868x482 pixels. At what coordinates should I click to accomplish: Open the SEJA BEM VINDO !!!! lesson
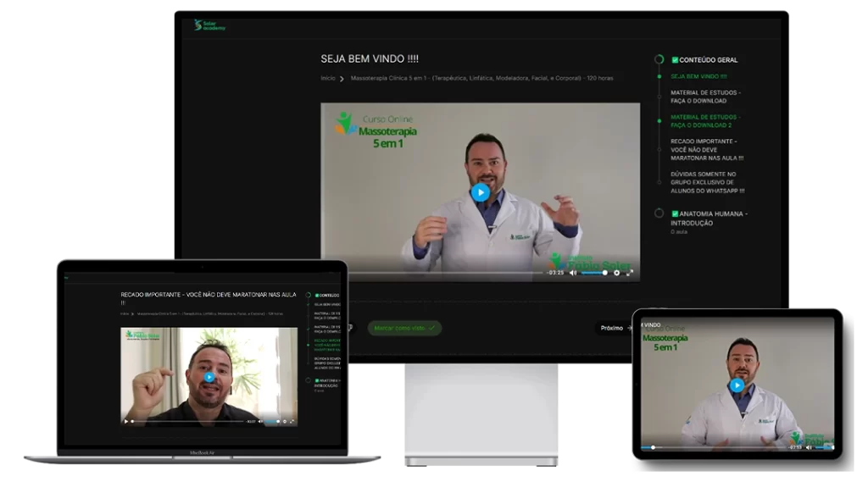[x=698, y=76]
